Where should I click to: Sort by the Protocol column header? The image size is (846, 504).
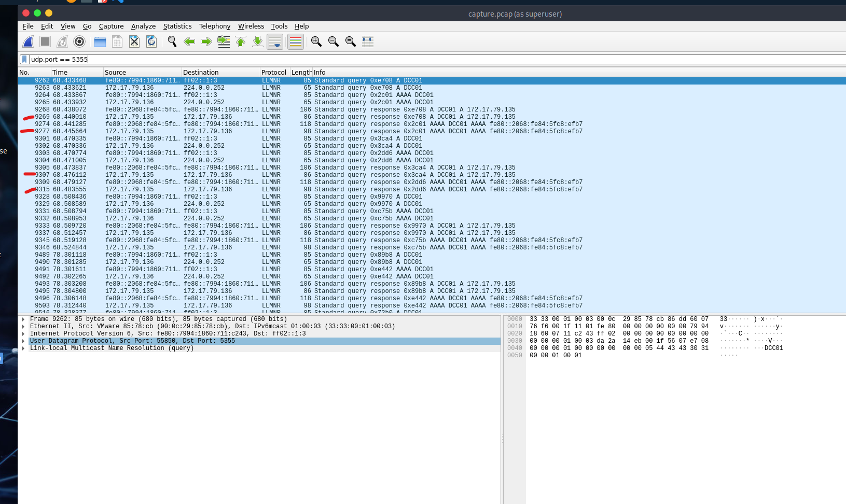[274, 73]
